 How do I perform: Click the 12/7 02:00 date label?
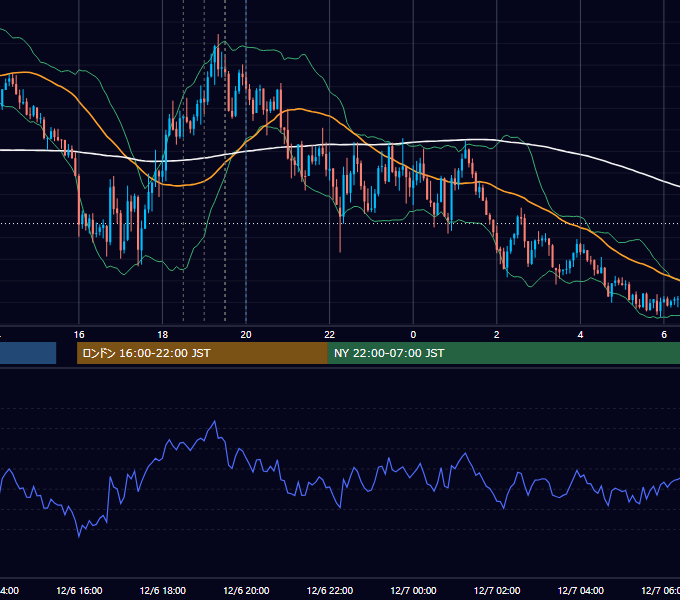[497, 590]
